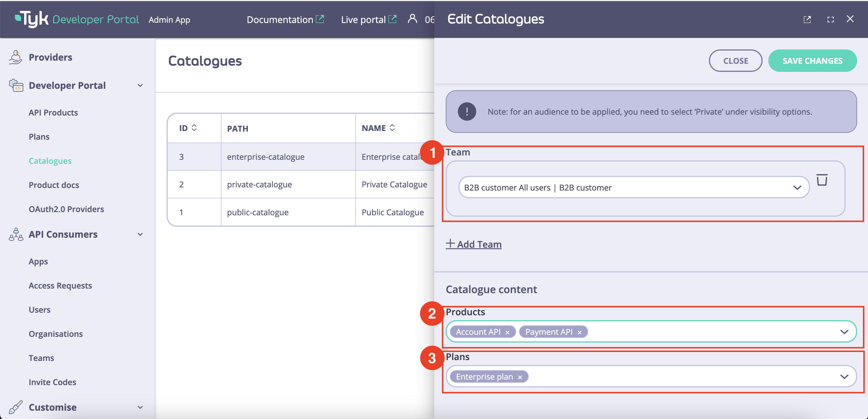The height and width of the screenshot is (419, 868).
Task: Click the SAVE CHANGES button
Action: [x=812, y=61]
